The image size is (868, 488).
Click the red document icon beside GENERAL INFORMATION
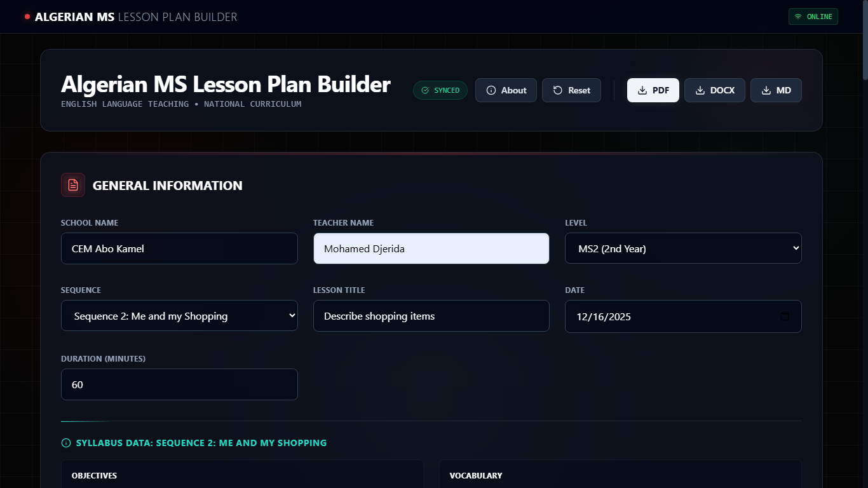coord(72,185)
